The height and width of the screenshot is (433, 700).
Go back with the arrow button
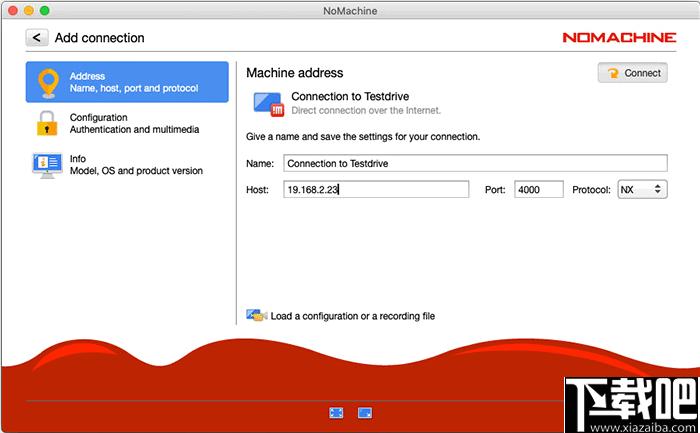pyautogui.click(x=37, y=37)
